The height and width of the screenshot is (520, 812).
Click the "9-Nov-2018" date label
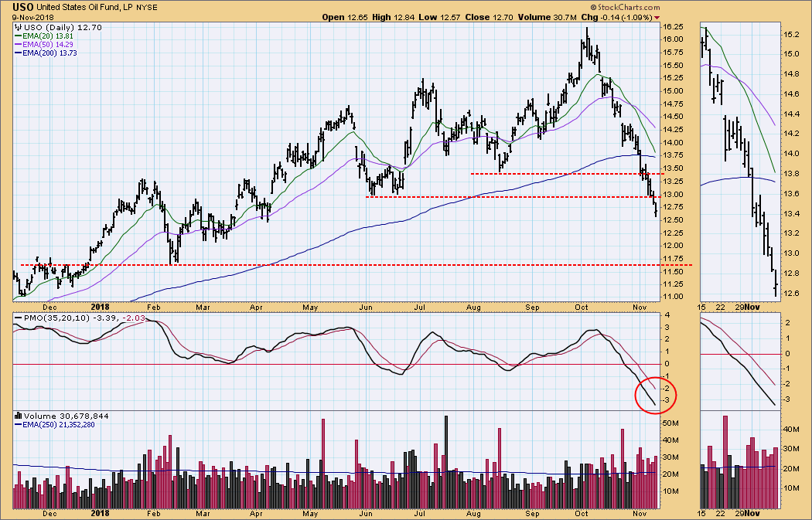click(x=32, y=17)
